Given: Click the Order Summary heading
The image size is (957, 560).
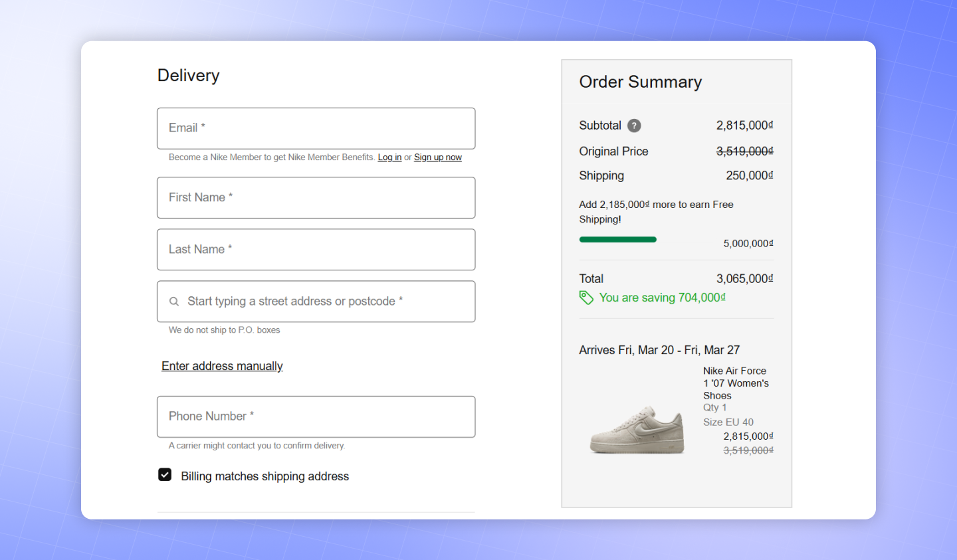Looking at the screenshot, I should [x=640, y=82].
